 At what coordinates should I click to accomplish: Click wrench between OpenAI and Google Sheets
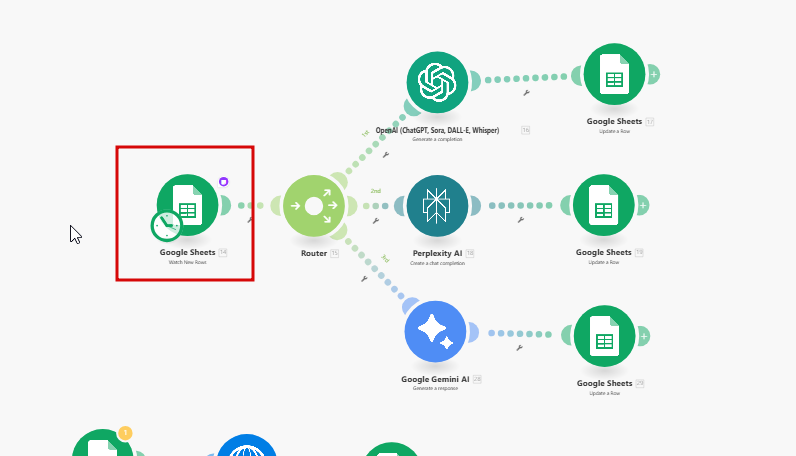[526, 93]
